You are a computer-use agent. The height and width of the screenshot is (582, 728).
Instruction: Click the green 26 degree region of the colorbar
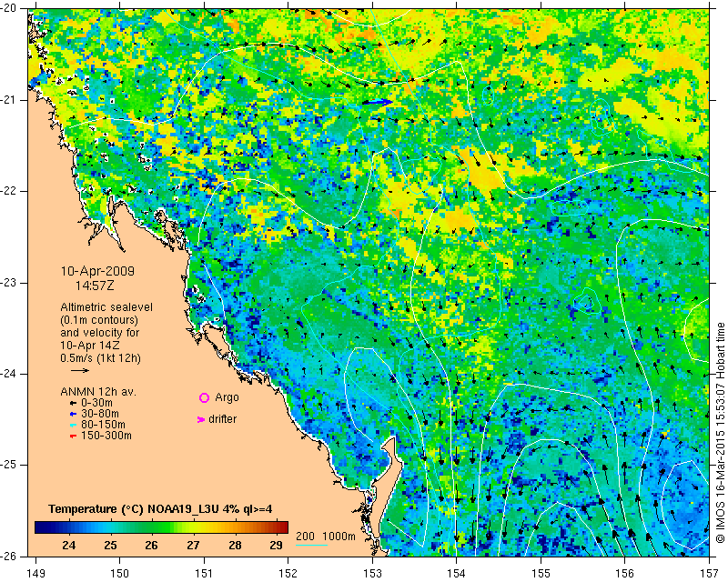(x=151, y=527)
